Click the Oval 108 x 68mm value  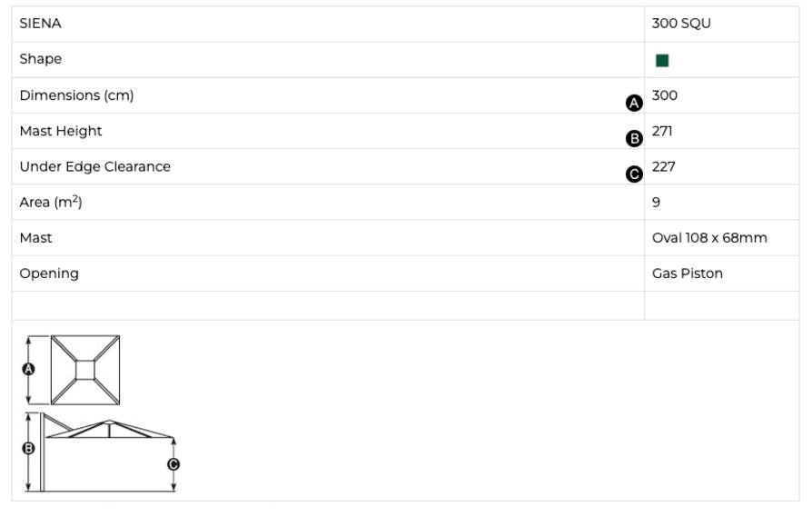pyautogui.click(x=709, y=238)
